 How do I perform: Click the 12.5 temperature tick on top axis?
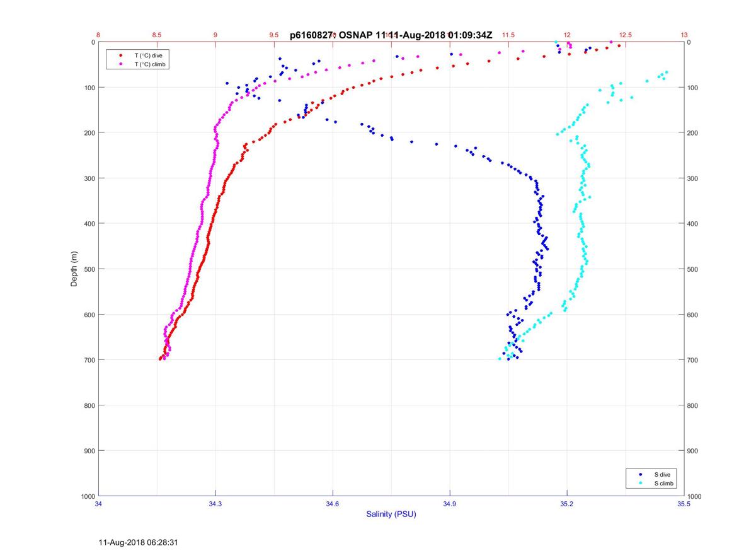click(x=626, y=35)
